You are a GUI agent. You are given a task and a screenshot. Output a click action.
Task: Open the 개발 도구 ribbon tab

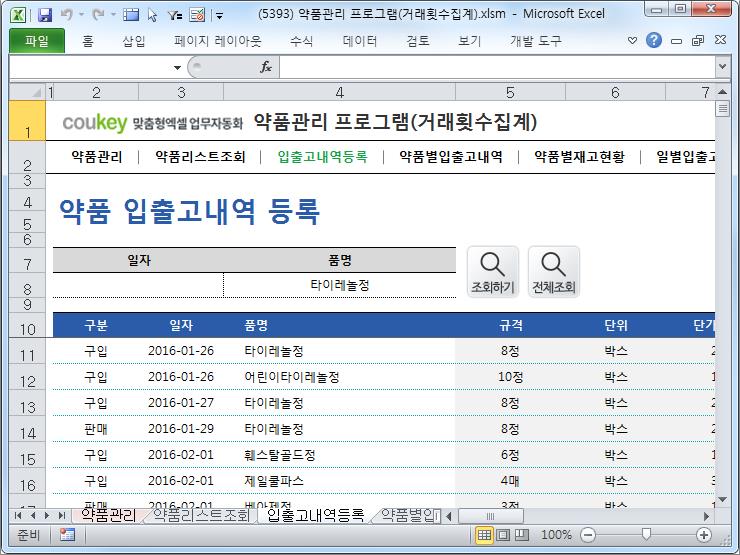tap(536, 41)
